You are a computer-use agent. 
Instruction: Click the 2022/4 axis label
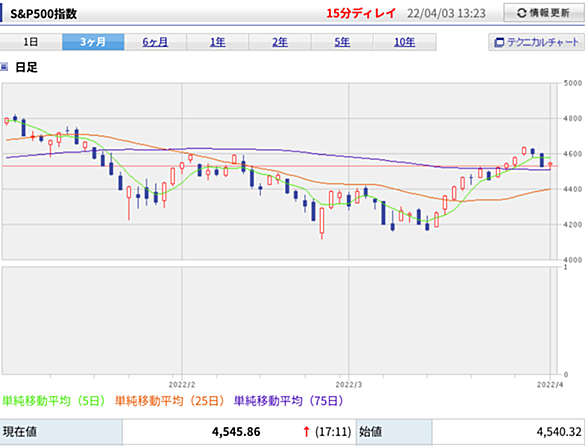[x=550, y=385]
